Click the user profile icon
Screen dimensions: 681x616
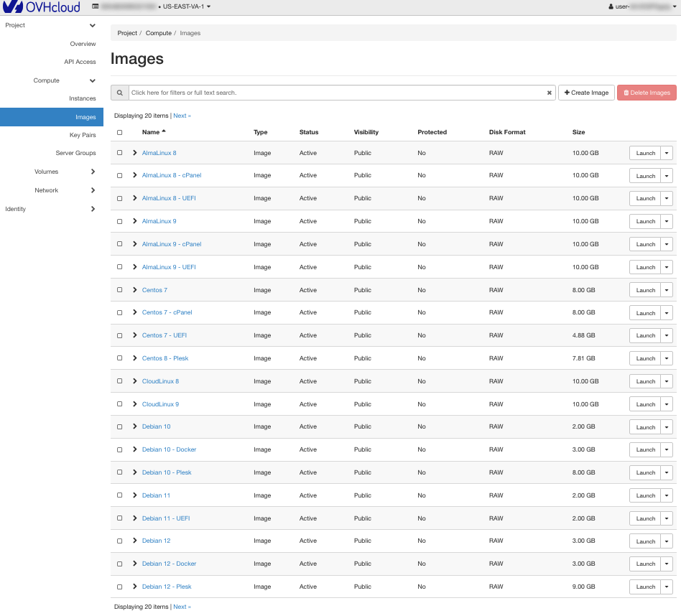coord(611,6)
